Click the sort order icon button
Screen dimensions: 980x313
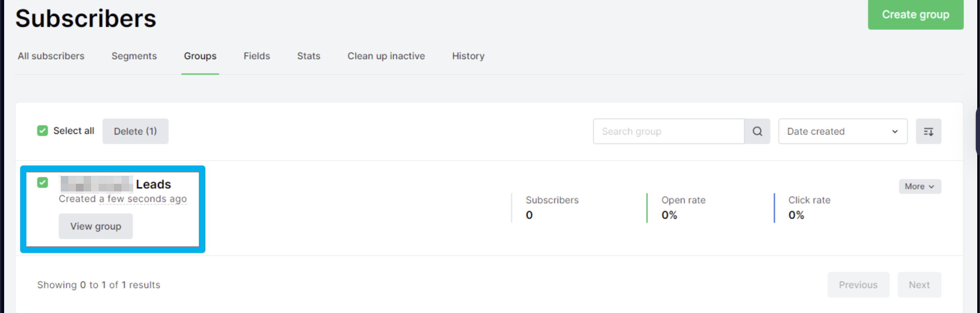pyautogui.click(x=928, y=131)
